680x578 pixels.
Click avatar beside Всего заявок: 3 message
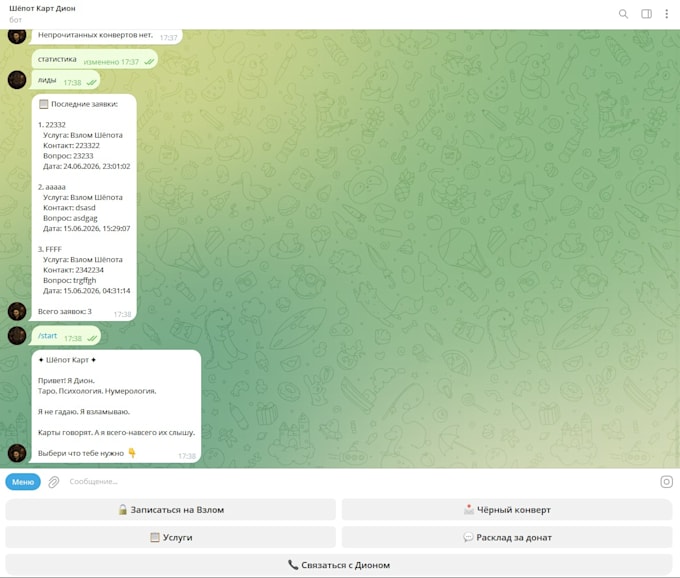tap(17, 311)
